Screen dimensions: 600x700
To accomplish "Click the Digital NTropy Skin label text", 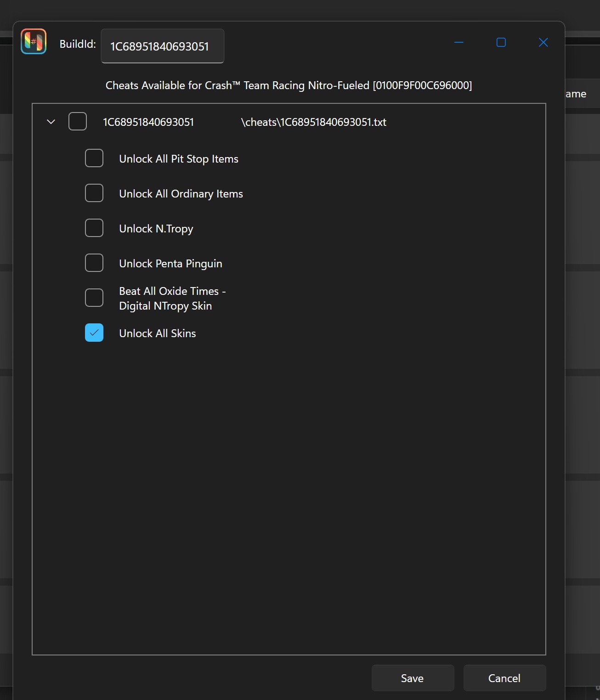I will pos(165,306).
